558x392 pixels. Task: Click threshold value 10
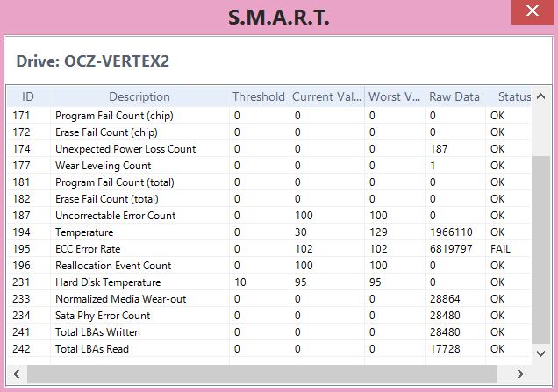(x=240, y=282)
